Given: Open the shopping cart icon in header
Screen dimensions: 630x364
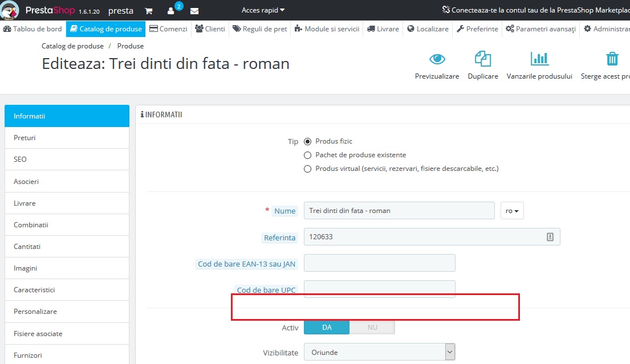Looking at the screenshot, I should pos(149,11).
